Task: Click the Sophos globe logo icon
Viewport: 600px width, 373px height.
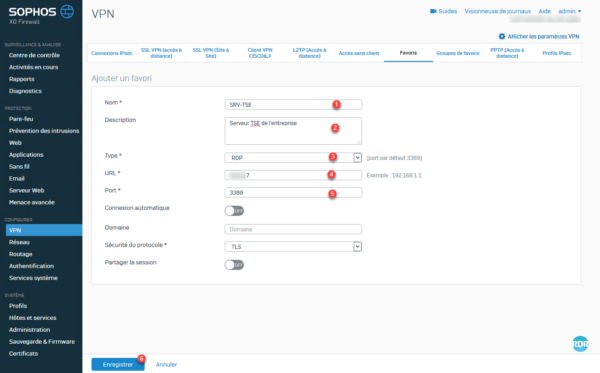Action: click(67, 11)
